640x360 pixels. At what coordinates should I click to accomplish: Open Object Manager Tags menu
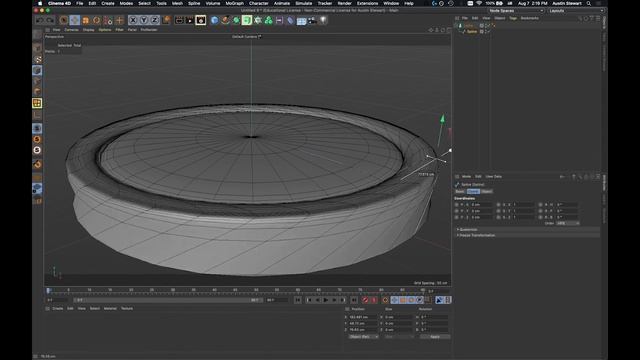(513, 18)
